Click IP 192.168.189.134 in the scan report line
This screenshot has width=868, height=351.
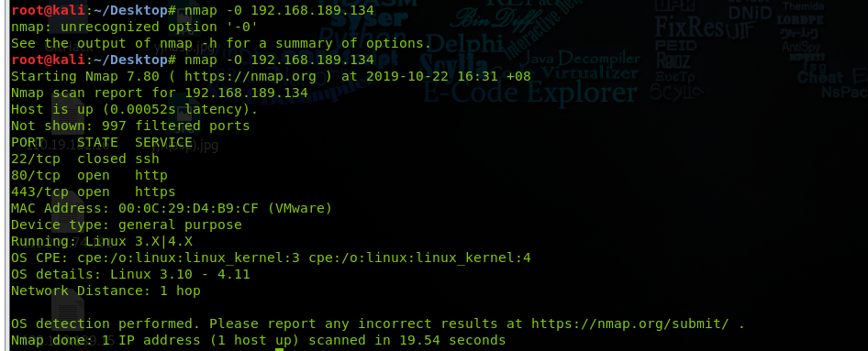[x=246, y=93]
